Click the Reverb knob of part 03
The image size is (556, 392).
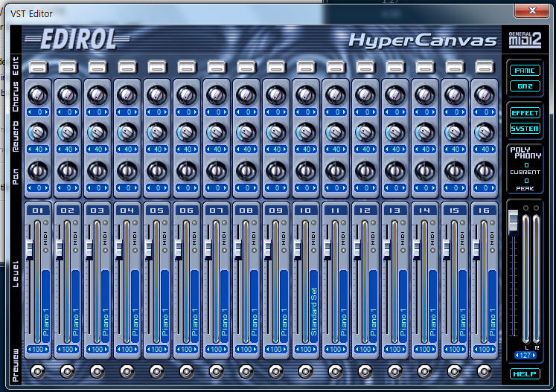pos(98,132)
